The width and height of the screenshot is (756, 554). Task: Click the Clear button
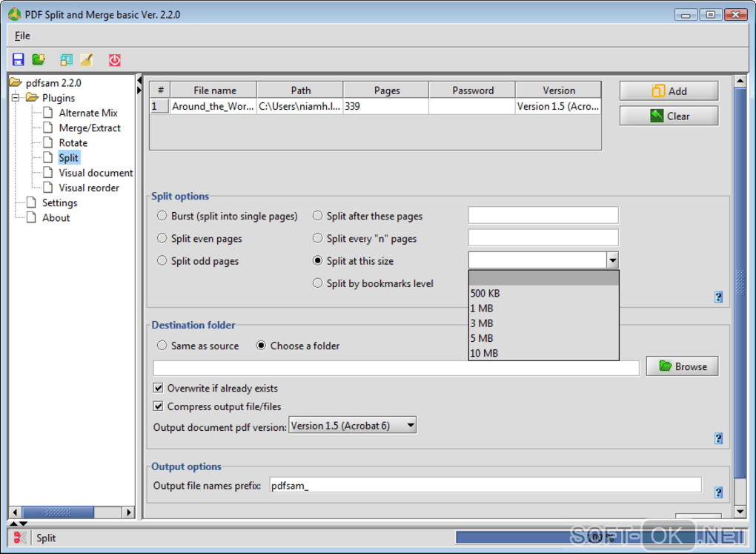(x=669, y=116)
